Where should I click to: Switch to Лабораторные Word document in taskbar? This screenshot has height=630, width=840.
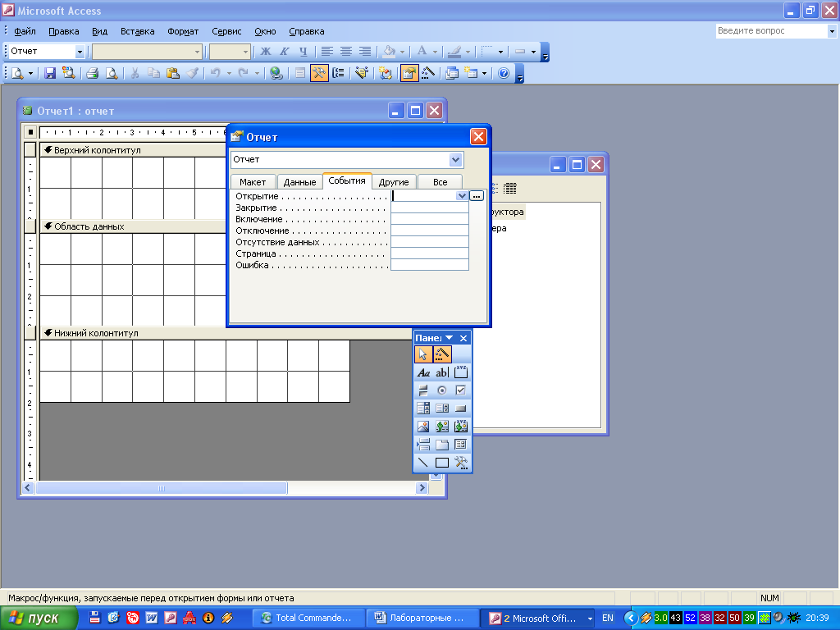click(422, 619)
